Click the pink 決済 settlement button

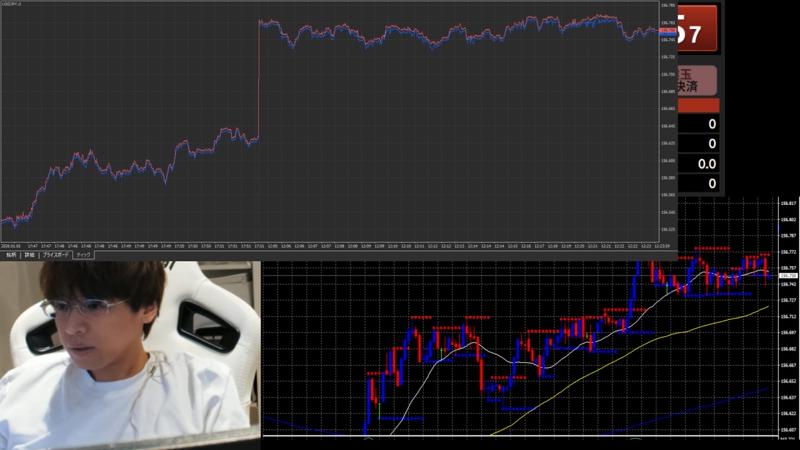coord(697,80)
